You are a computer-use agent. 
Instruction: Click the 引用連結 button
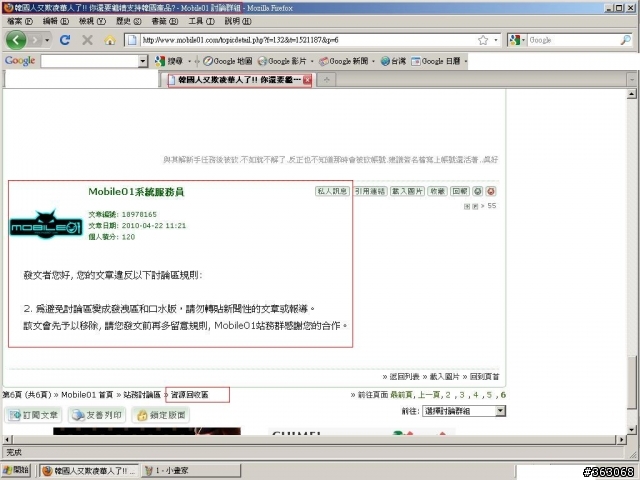point(370,191)
